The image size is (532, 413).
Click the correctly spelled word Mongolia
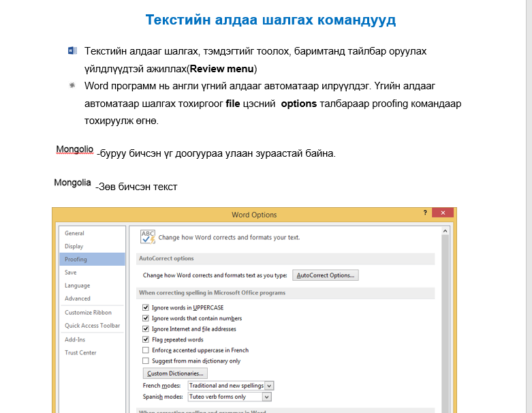pos(72,183)
